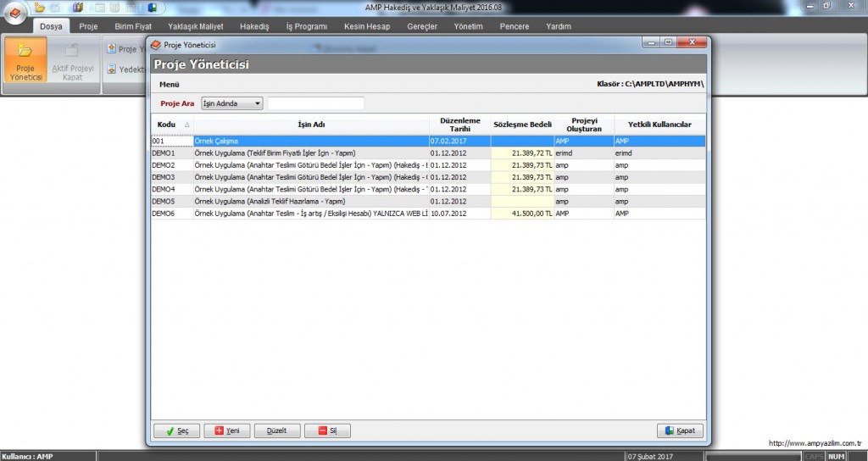
Task: Click the Kapat button in dialog
Action: tap(680, 430)
